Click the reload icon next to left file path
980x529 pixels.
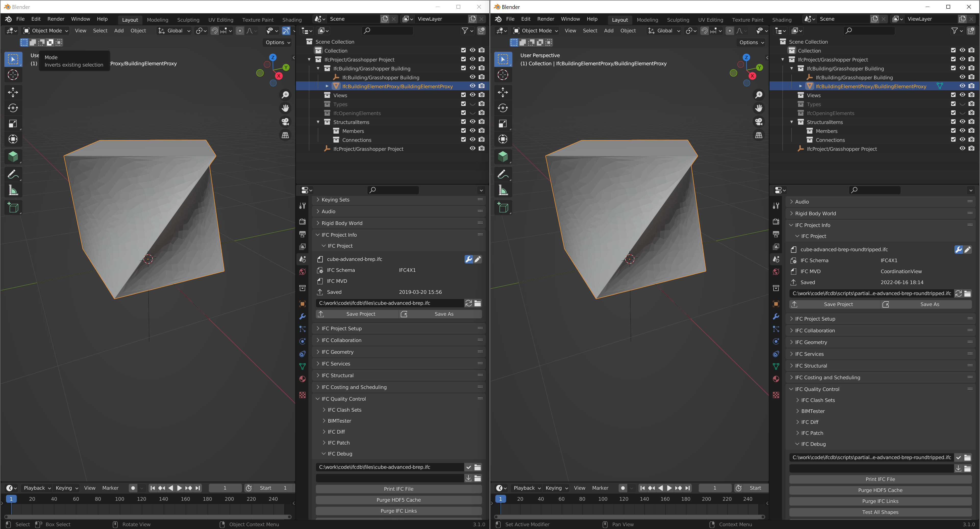tap(469, 303)
